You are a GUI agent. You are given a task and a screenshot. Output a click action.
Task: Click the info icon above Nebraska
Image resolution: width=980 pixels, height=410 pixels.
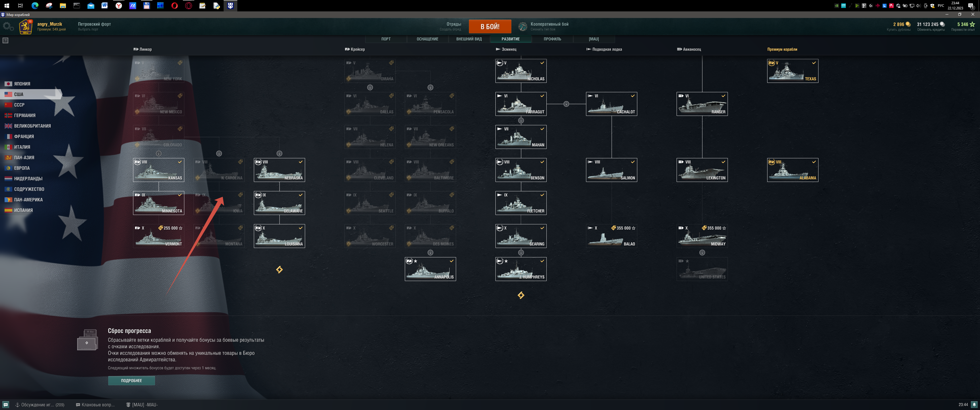pos(280,154)
